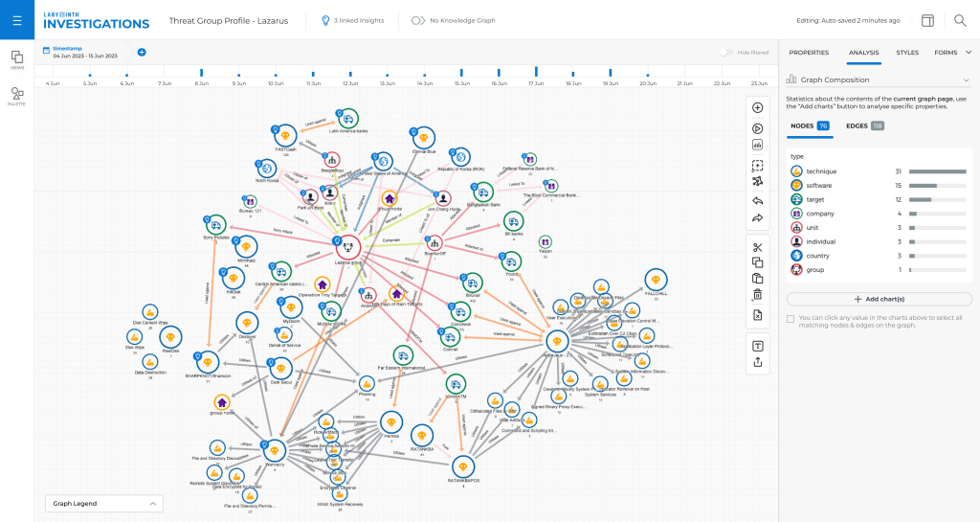This screenshot has height=522, width=980.
Task: Open the 3 linked insights link
Action: [352, 21]
